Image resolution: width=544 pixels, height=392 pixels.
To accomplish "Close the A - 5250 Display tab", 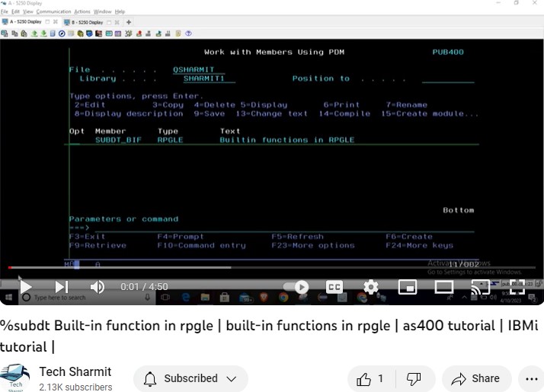I will [x=55, y=22].
